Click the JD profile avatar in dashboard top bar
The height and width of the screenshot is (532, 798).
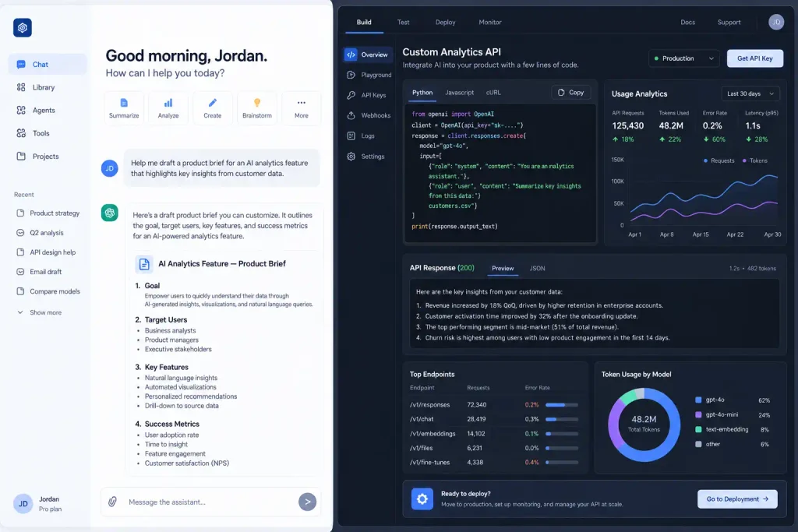[776, 22]
